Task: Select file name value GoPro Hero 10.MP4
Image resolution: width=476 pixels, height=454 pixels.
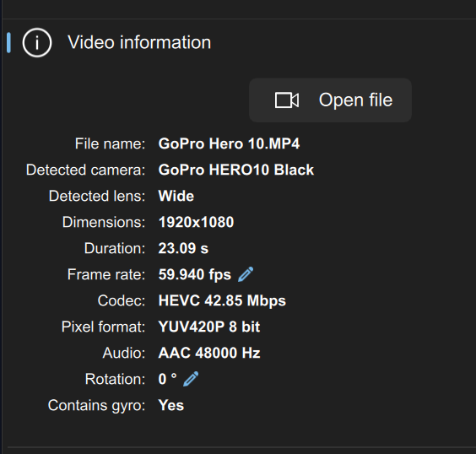Action: coord(229,143)
